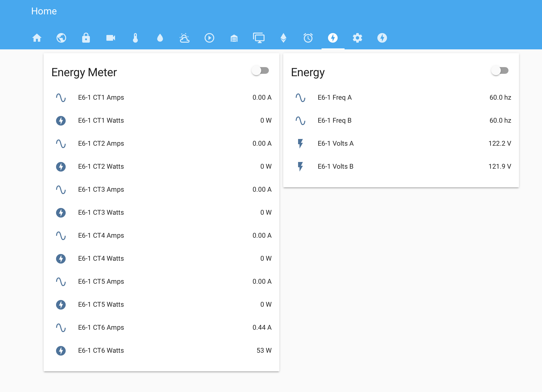Screen dimensions: 542x392
Task: Click the E6-1 Freq A sine icon
Action: (x=300, y=98)
